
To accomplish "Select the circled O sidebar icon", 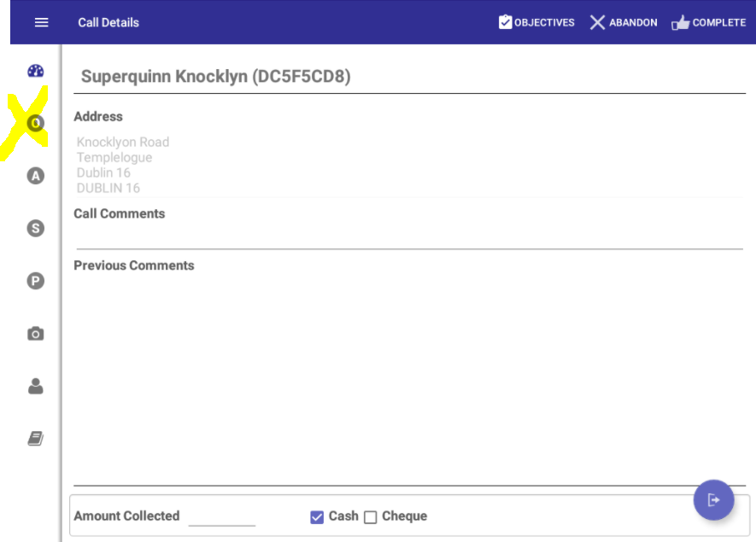I will 36,123.
